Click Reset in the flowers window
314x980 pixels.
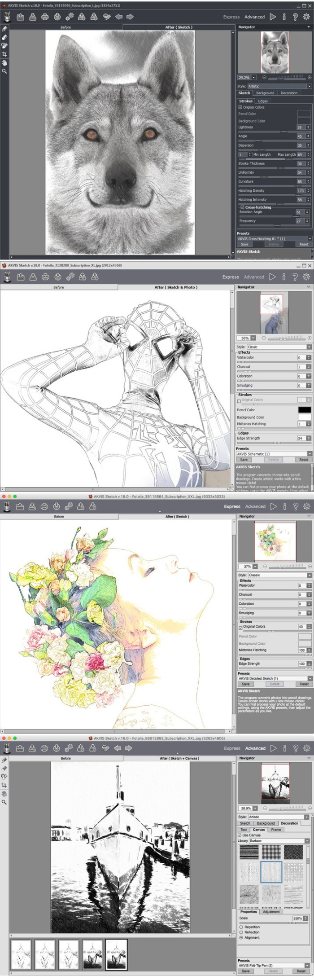click(304, 684)
